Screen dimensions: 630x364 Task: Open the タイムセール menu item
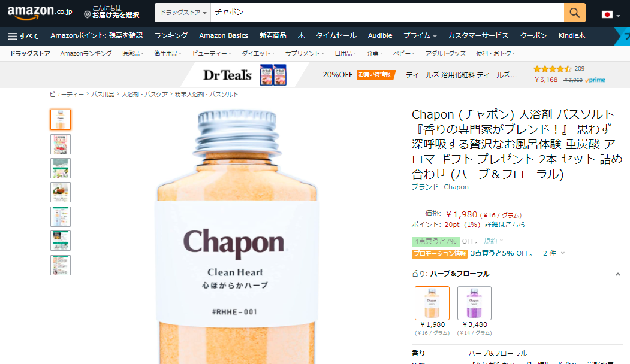click(x=336, y=36)
